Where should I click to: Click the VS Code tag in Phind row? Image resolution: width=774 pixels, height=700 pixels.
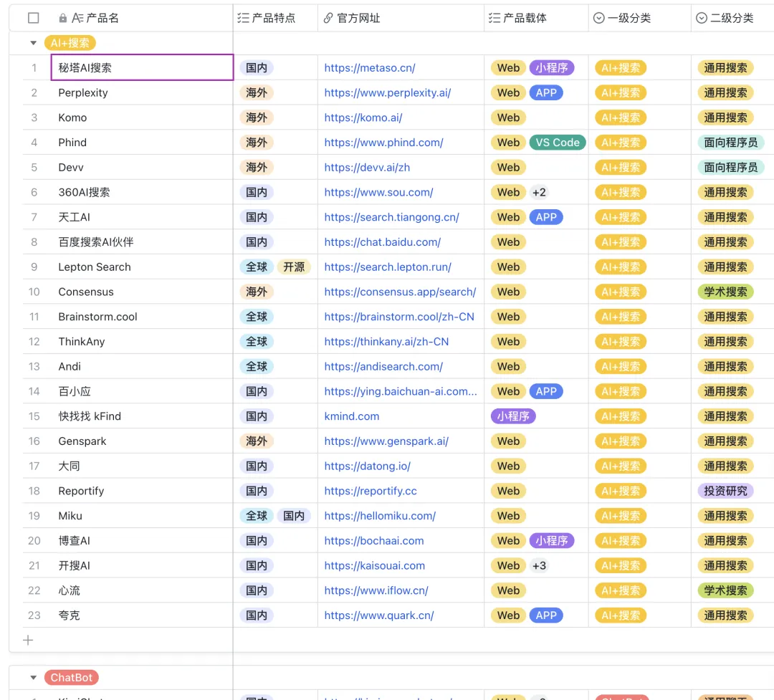point(558,143)
